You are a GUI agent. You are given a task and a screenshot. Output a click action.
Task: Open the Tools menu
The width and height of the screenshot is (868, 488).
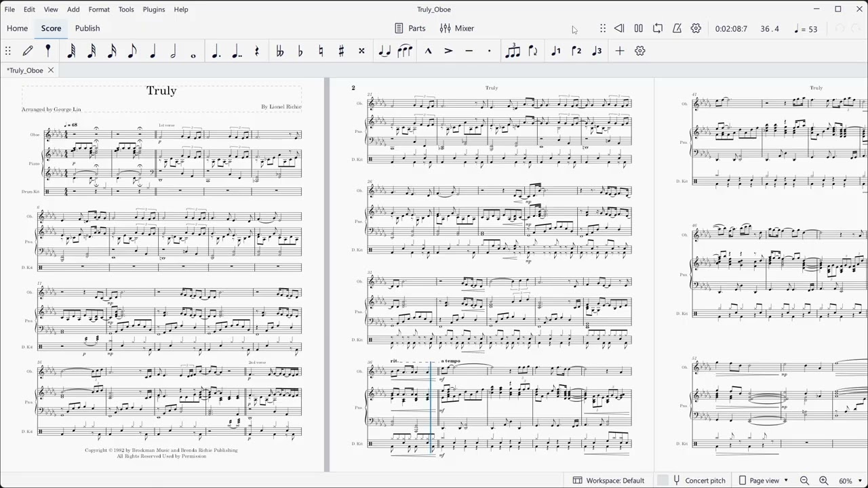(x=126, y=9)
